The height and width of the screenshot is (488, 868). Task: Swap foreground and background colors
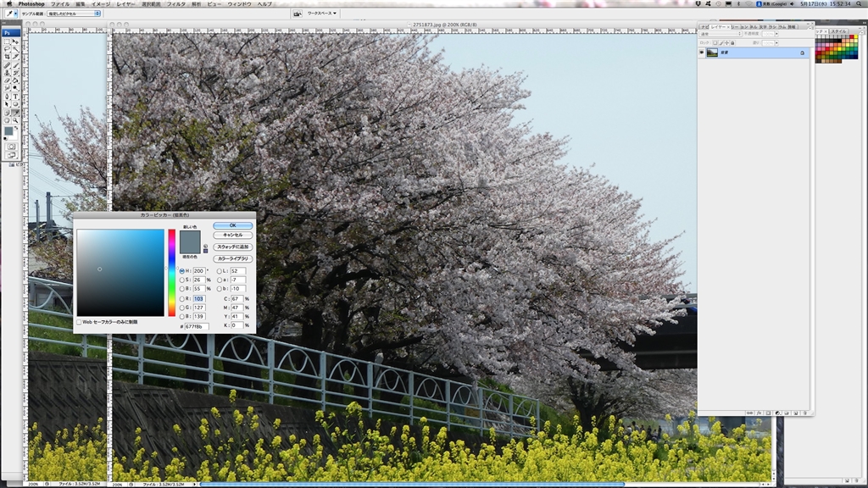tap(16, 128)
